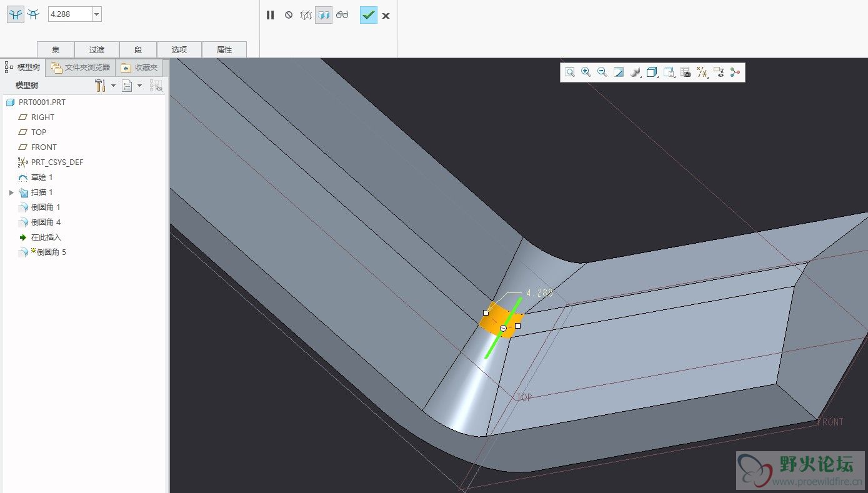Click the Zoom In magnifier icon
This screenshot has height=493, width=868.
(x=586, y=72)
